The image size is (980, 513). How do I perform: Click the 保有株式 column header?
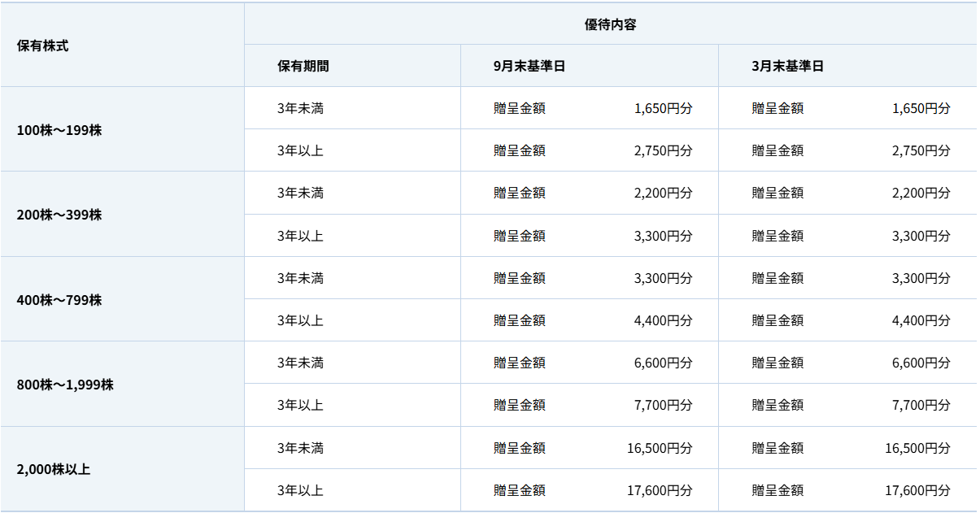43,46
